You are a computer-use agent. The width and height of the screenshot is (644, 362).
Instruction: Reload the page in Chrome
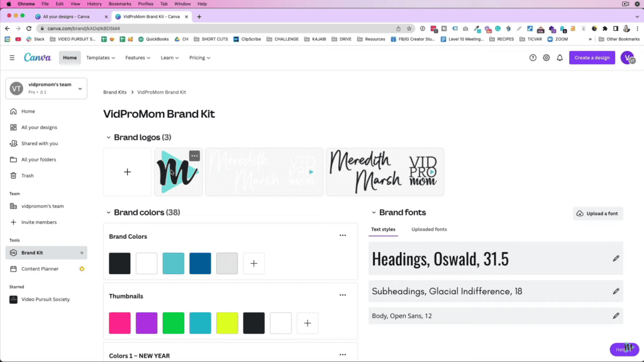click(29, 28)
